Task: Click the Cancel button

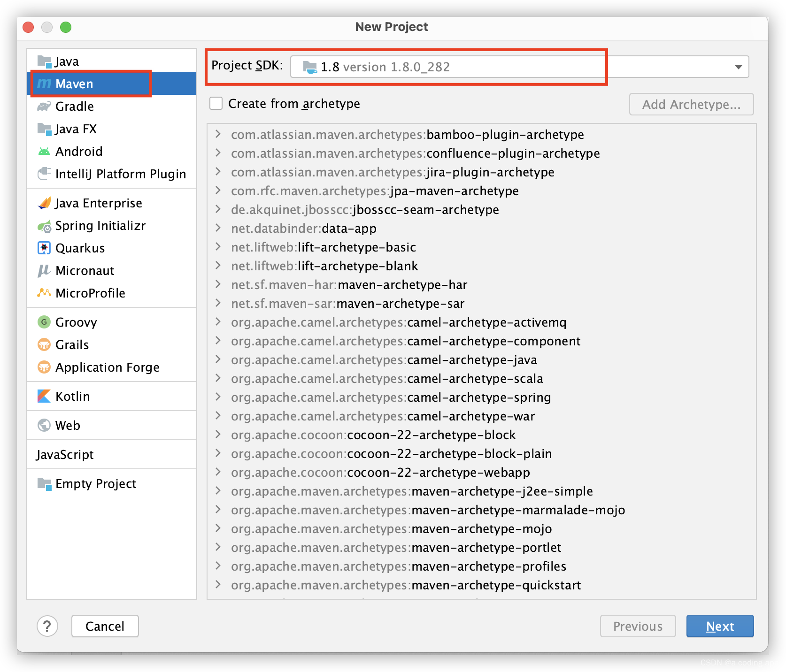Action: pos(105,626)
